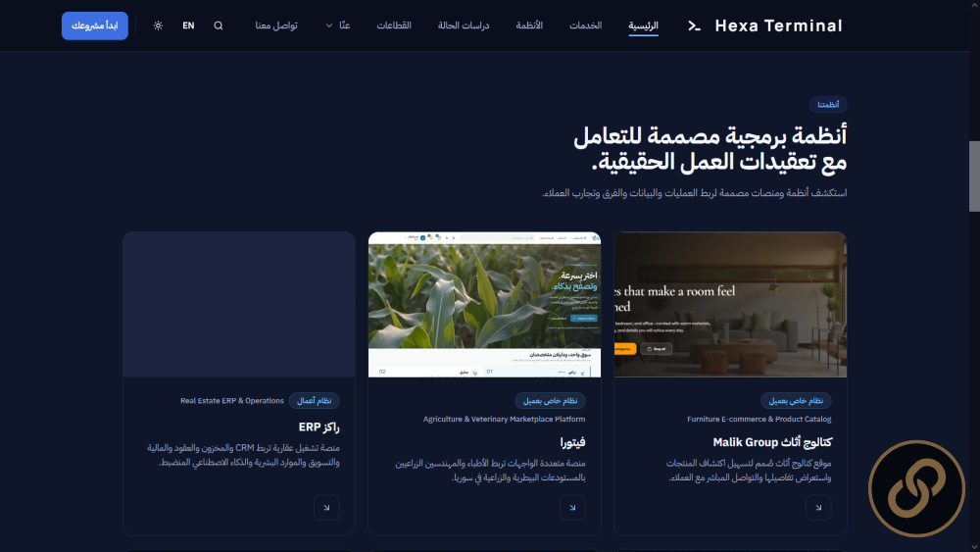Toggle light/dark theme sun icon
Screen dimensions: 980x552
tap(158, 25)
